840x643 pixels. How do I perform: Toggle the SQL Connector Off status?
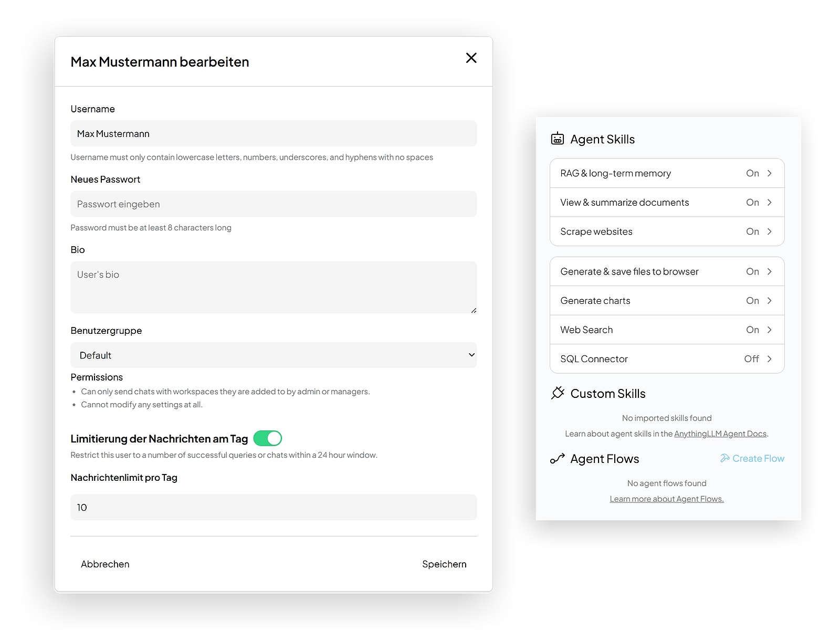pos(751,359)
